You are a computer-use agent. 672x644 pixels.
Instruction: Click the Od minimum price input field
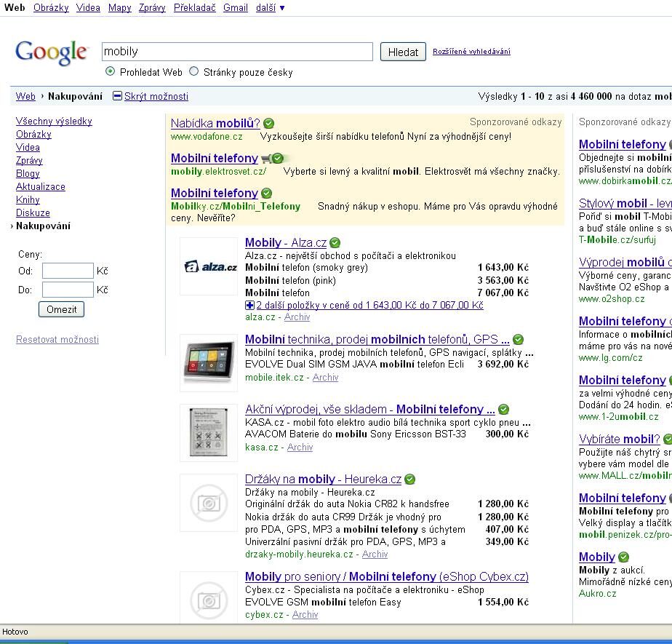point(68,271)
